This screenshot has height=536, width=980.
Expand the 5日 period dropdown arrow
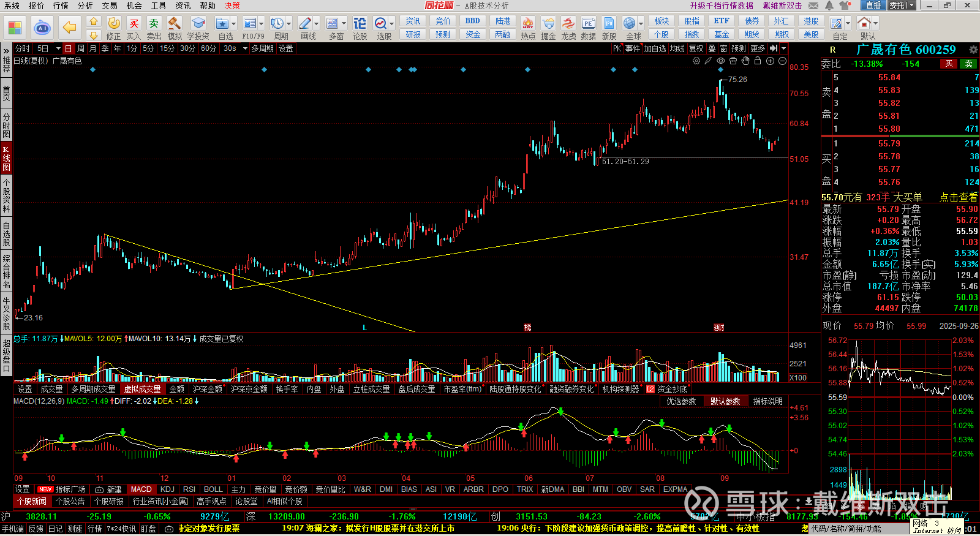pos(58,48)
